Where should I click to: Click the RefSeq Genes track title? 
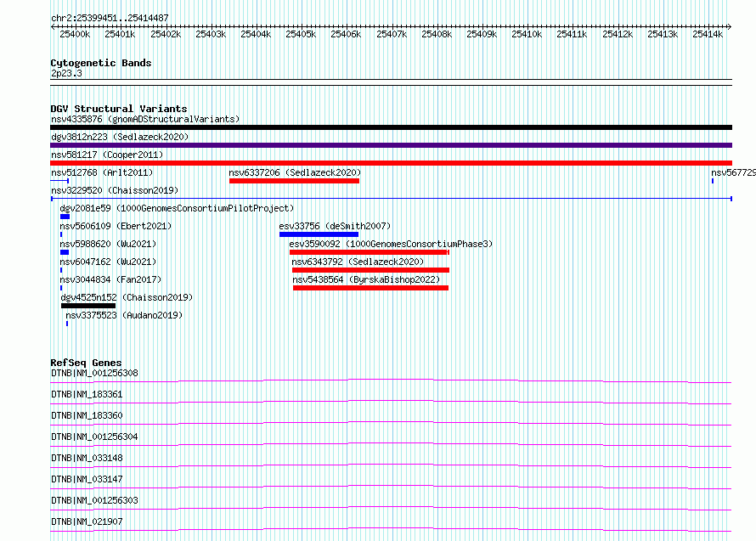pyautogui.click(x=86, y=363)
